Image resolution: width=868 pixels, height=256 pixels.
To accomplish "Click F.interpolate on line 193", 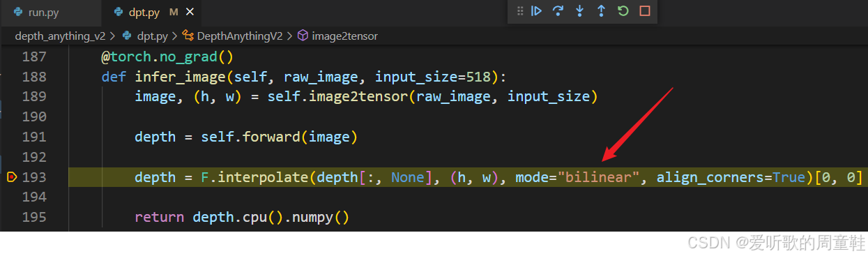I will tap(254, 177).
